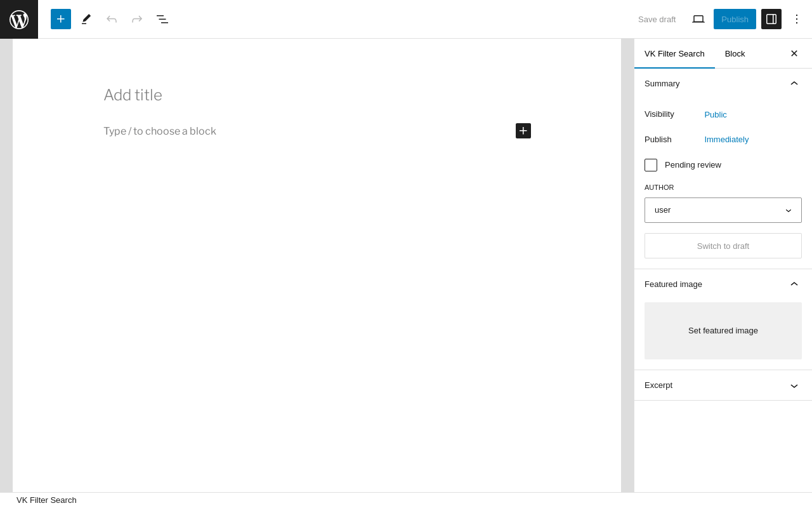Switch to the Block tab
The width and height of the screenshot is (812, 508).
pos(735,53)
